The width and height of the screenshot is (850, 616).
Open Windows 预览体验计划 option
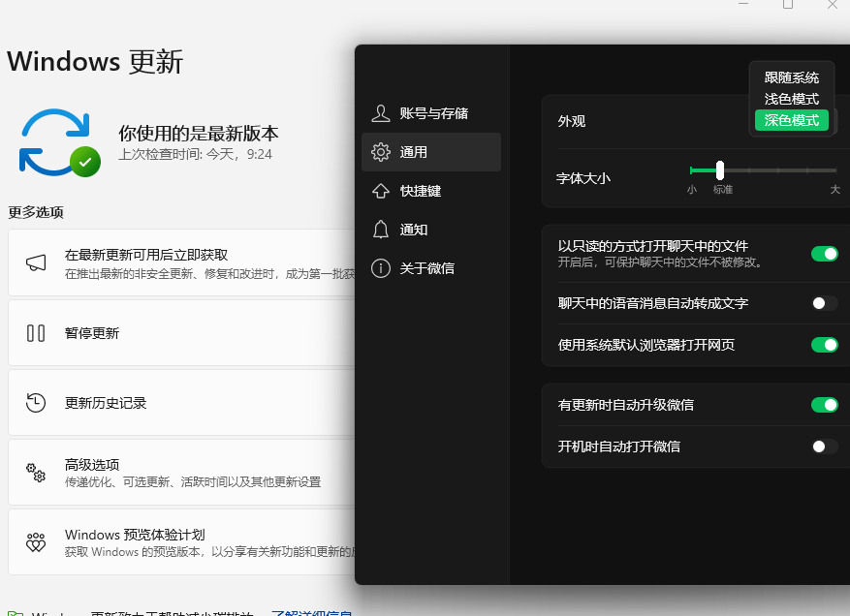181,542
